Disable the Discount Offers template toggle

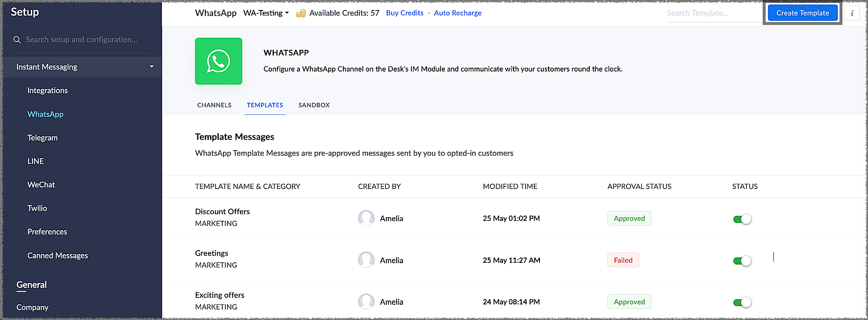[x=742, y=219]
